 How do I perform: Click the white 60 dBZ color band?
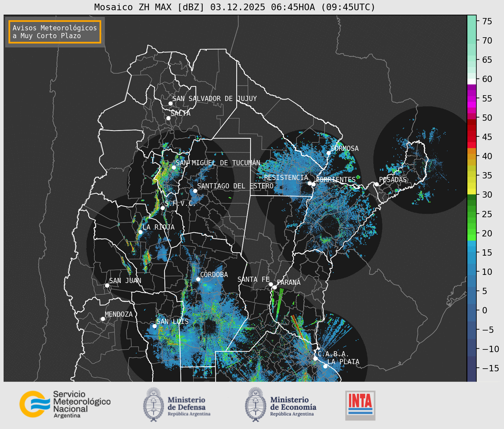tap(472, 81)
